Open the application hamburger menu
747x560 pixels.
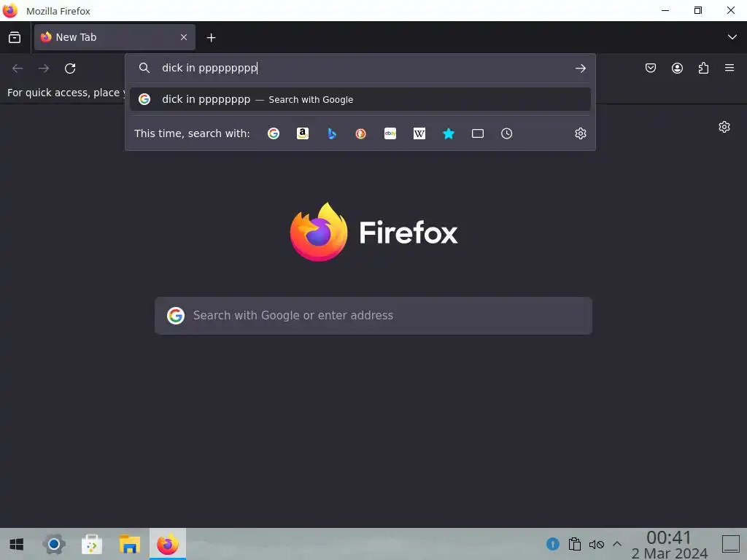(729, 68)
